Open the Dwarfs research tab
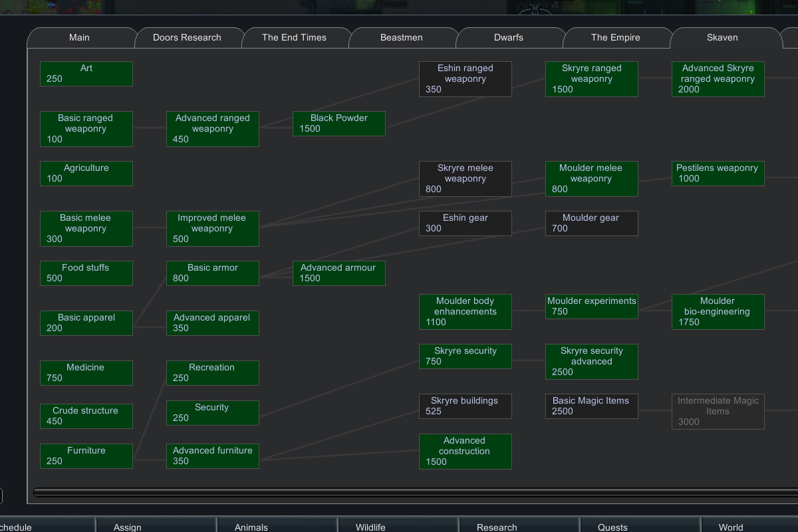Viewport: 798px width, 532px height. [x=509, y=38]
